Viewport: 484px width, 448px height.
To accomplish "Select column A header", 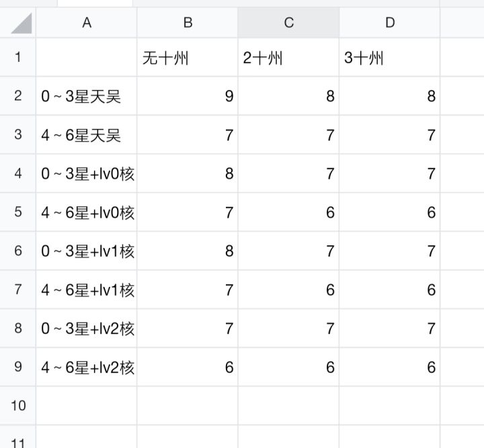I will (x=87, y=23).
